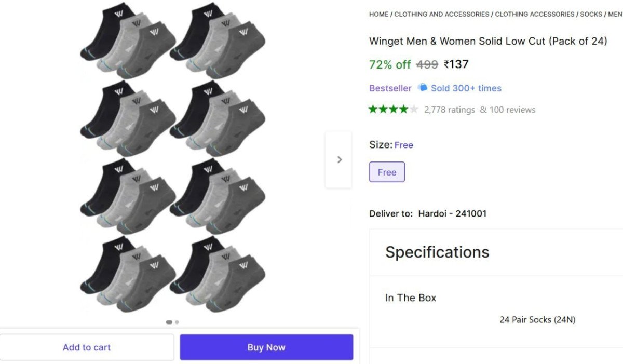Click the Bestseller badge label
Screen dimensions: 623x364
(390, 88)
